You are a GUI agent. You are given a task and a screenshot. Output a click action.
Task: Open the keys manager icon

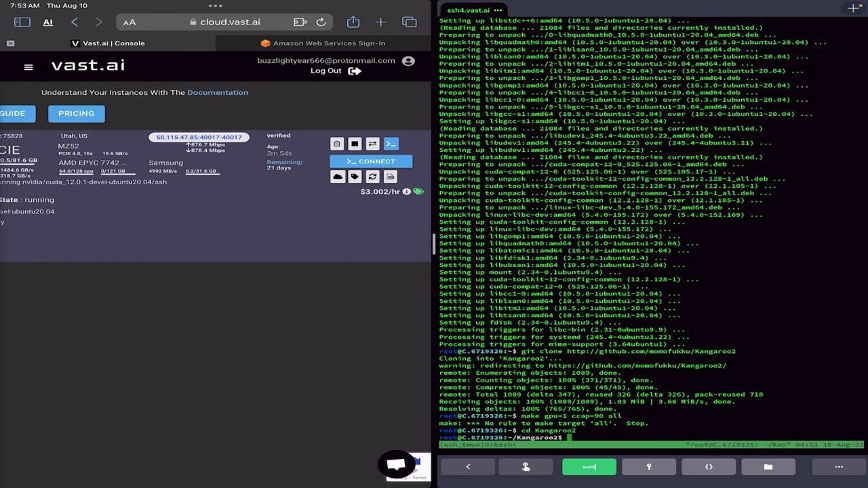[649, 466]
